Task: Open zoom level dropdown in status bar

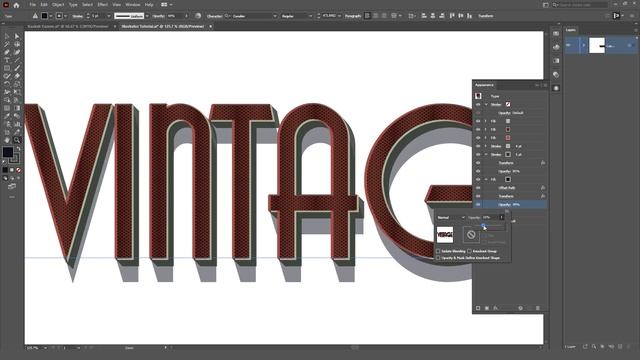Action: click(45, 348)
